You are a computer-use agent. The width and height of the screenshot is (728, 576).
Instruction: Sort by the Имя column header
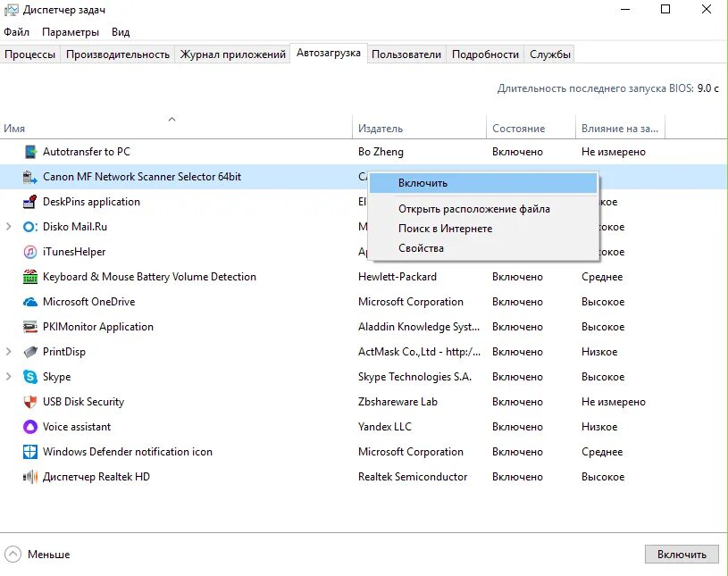tap(177, 126)
